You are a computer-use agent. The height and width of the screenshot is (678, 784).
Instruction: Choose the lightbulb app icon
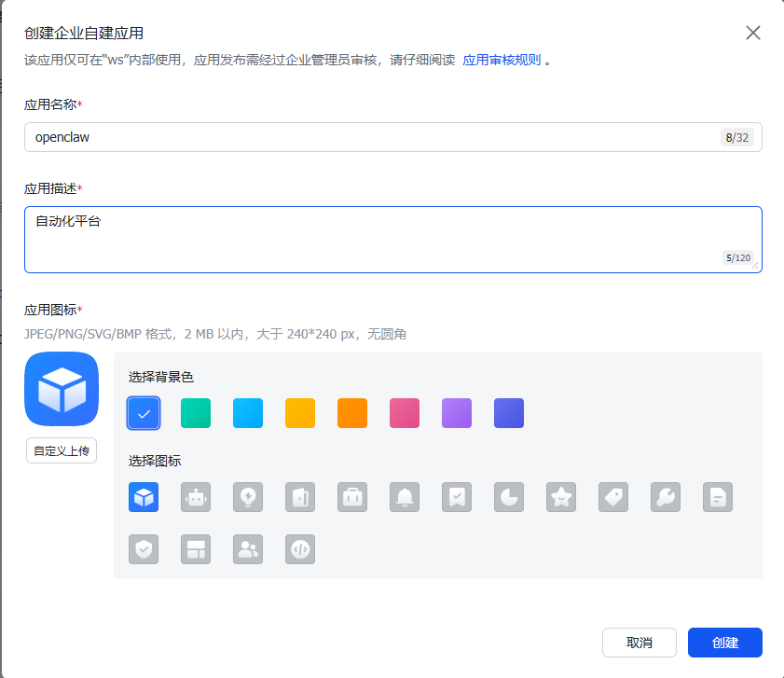pos(248,497)
